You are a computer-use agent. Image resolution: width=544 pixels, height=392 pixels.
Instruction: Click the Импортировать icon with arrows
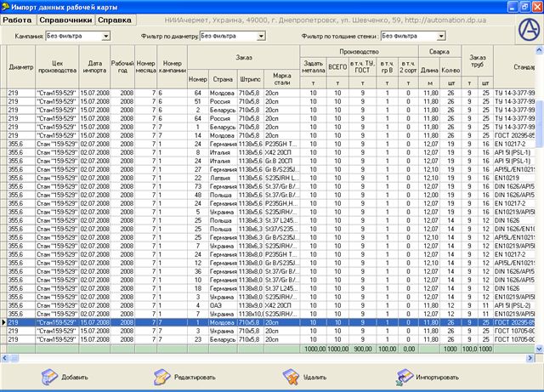pos(404,377)
